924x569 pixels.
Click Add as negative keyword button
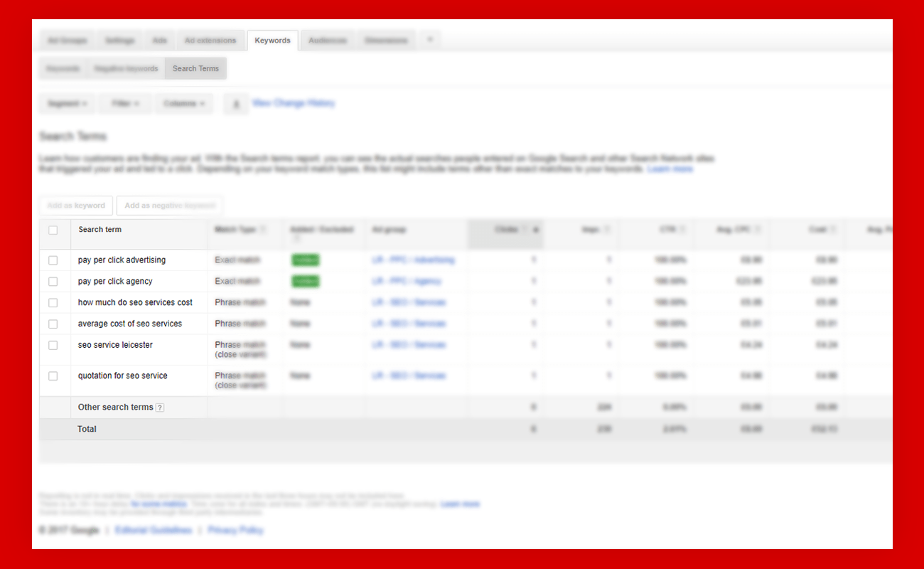(x=170, y=206)
